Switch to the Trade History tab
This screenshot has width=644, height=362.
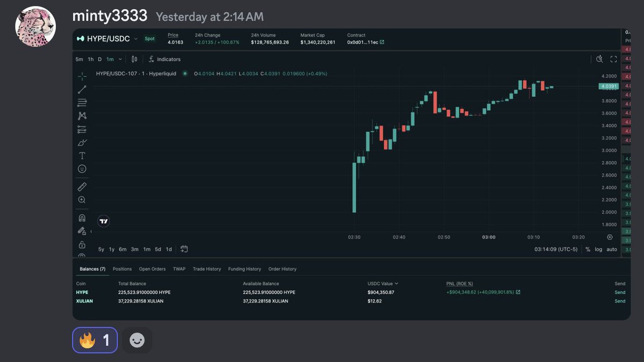point(207,269)
